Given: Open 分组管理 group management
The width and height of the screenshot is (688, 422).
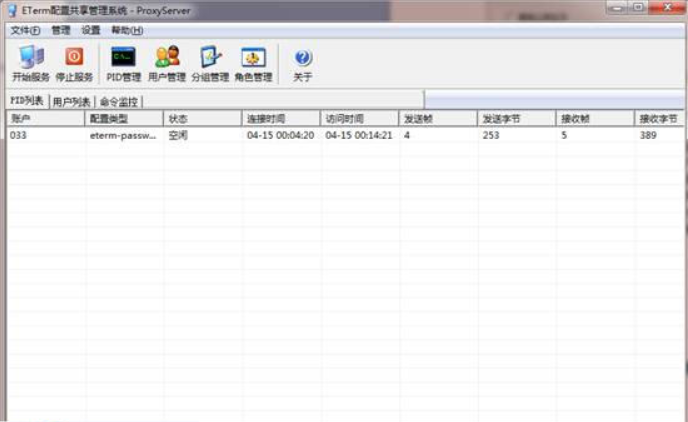Looking at the screenshot, I should tap(210, 64).
